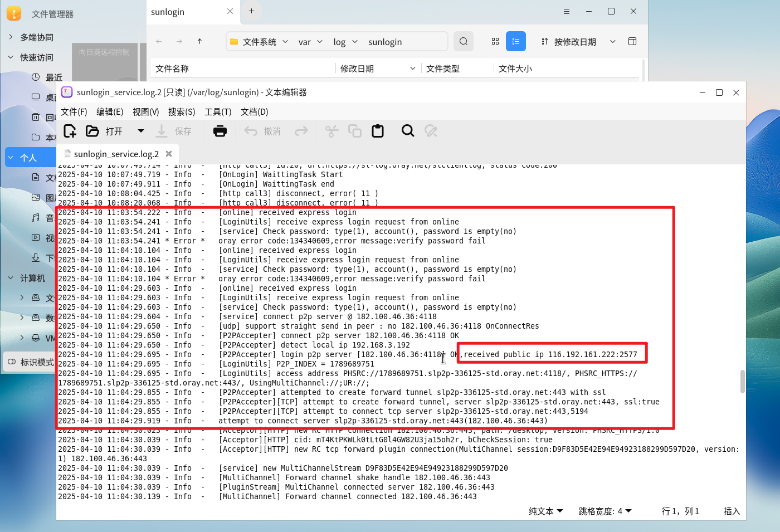Open the file manager hamburger menu
The image size is (780, 532).
(x=566, y=11)
